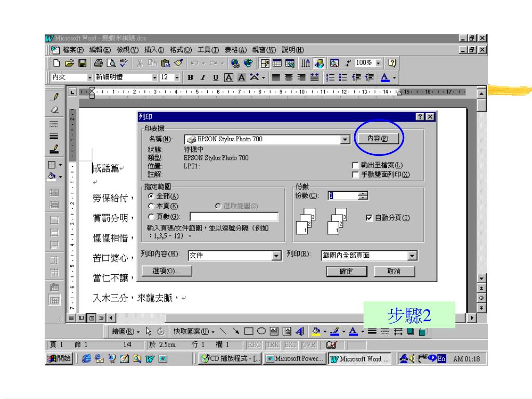Open the font size 12 dropdown
Screen dimensions: 532x399
pos(177,78)
